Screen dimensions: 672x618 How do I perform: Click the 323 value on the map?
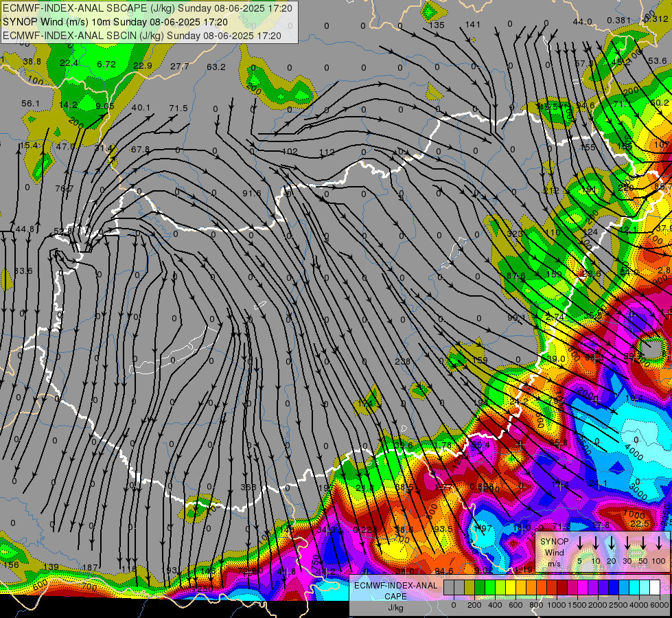tap(515, 233)
